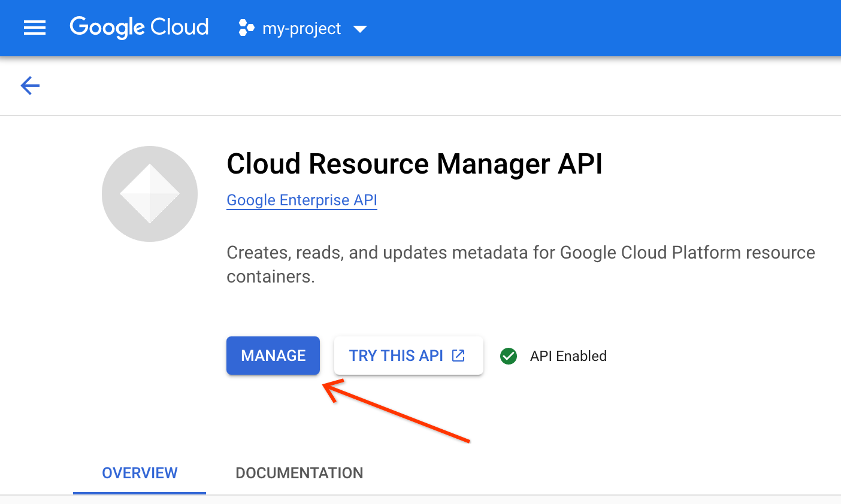841x504 pixels.
Task: Click the gray Cloud Resource Manager API logo
Action: pos(150,194)
